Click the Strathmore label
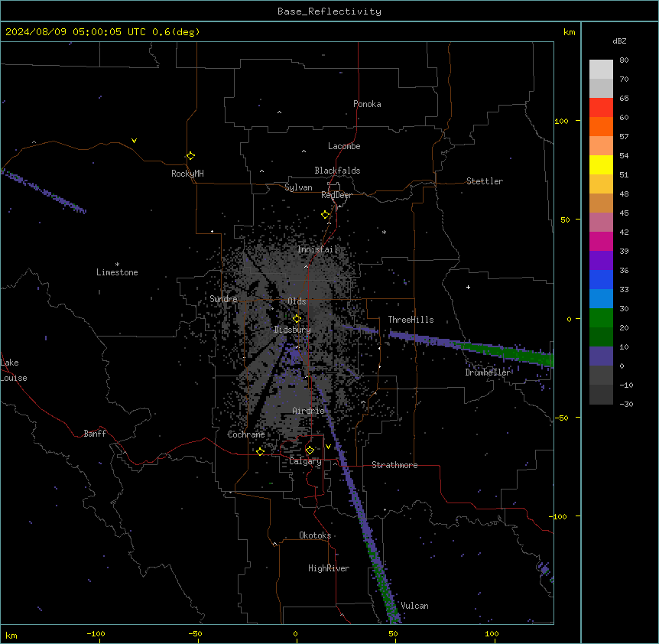The width and height of the screenshot is (659, 644). click(x=394, y=465)
